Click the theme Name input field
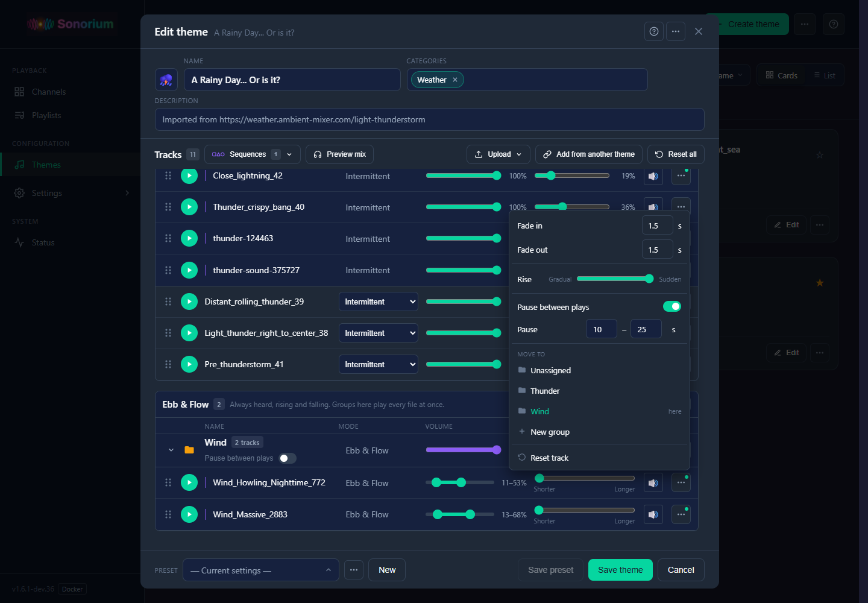This screenshot has width=868, height=603. coord(292,80)
